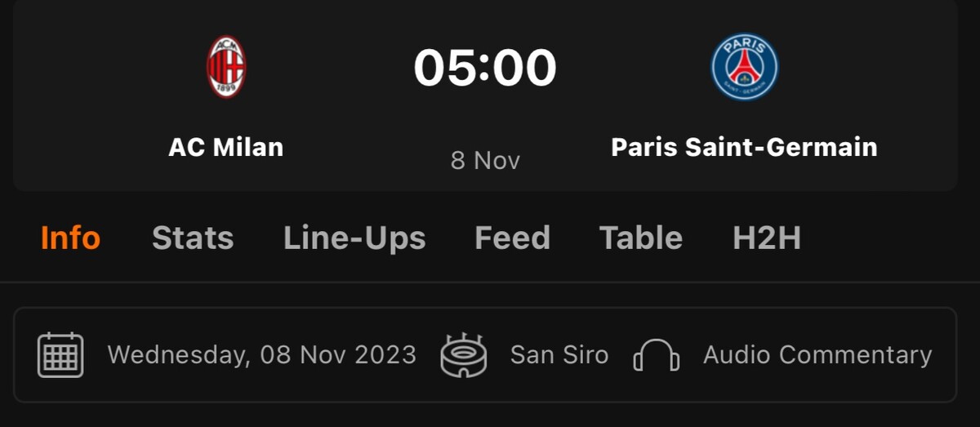980x427 pixels.
Task: Go to the Feed tab
Action: tap(512, 238)
